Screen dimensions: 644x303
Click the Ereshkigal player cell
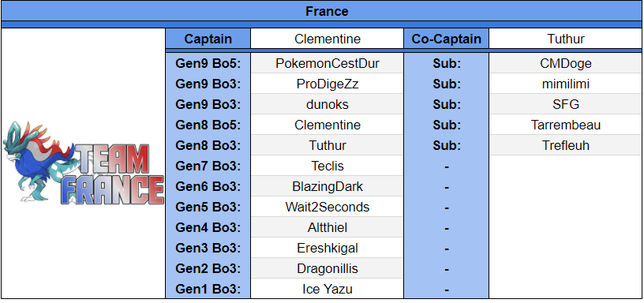point(328,248)
